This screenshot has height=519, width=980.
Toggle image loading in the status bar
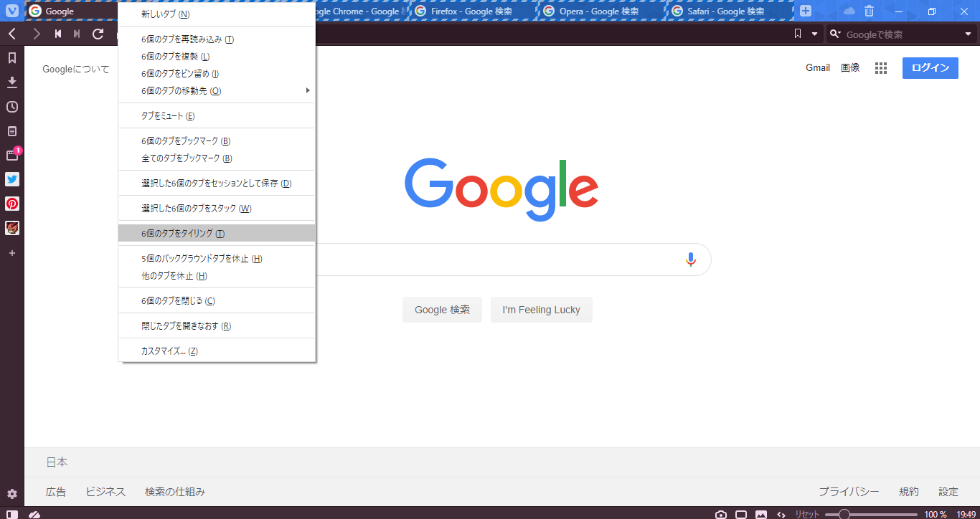[761, 514]
